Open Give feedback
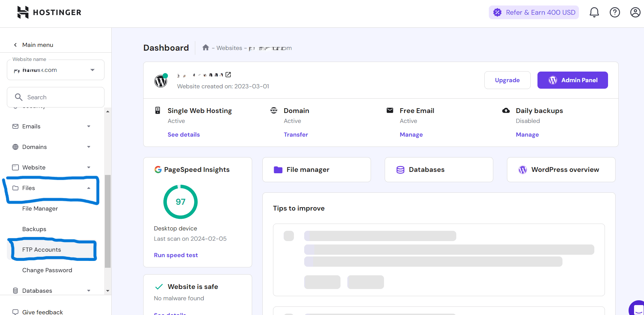The image size is (644, 315). [x=42, y=312]
